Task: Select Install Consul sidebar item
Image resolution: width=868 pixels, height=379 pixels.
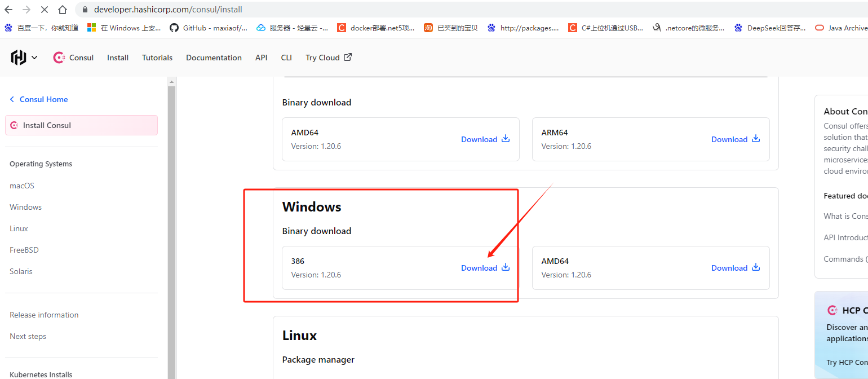Action: 81,125
